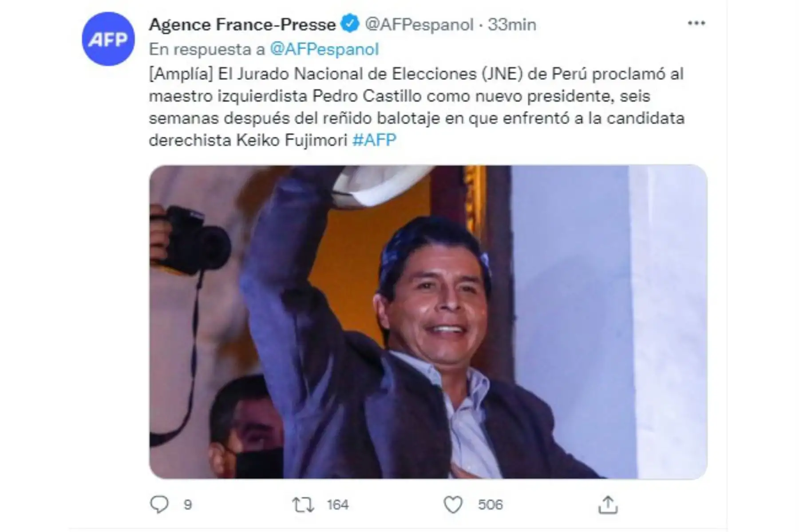The height and width of the screenshot is (532, 799).
Task: Open the Agence France-Presse display name
Action: 242,24
